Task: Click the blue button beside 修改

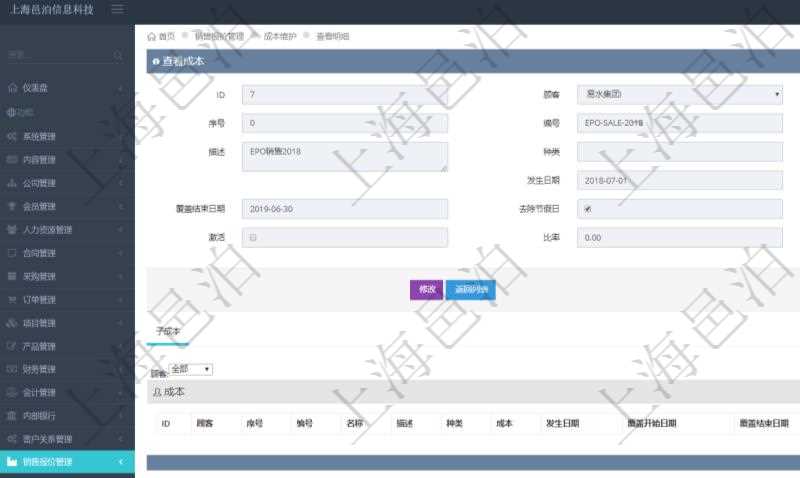Action: tap(471, 290)
